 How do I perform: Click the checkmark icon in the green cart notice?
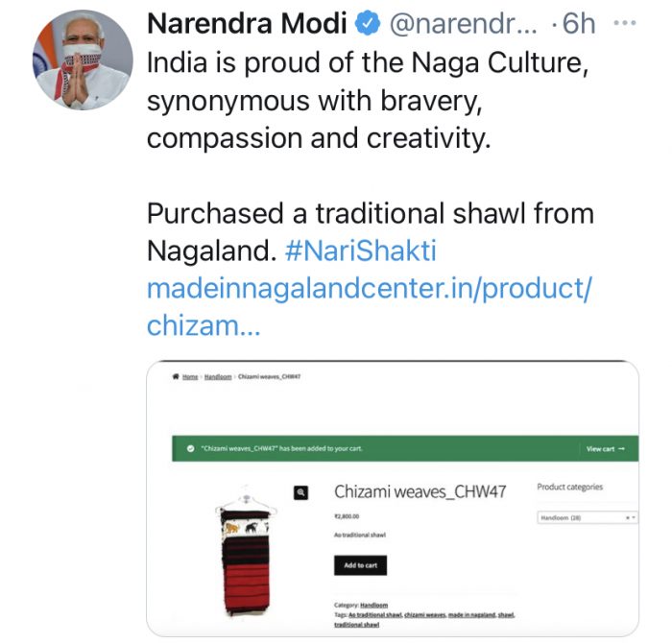(x=190, y=448)
